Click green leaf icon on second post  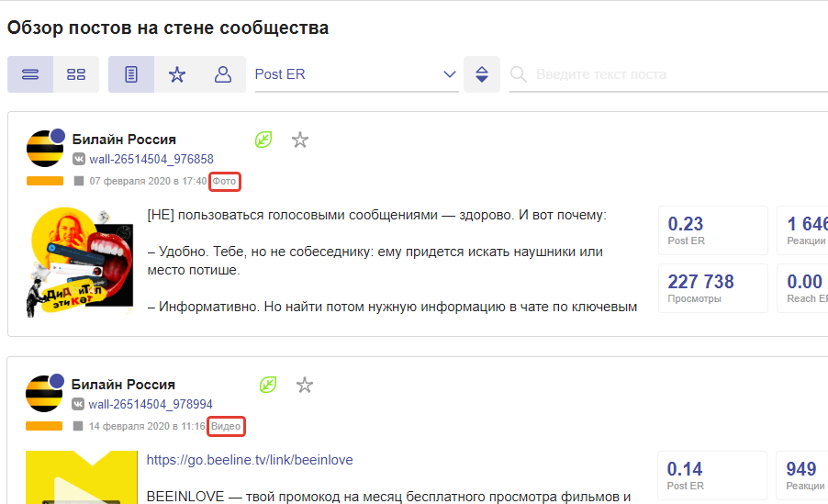(268, 385)
